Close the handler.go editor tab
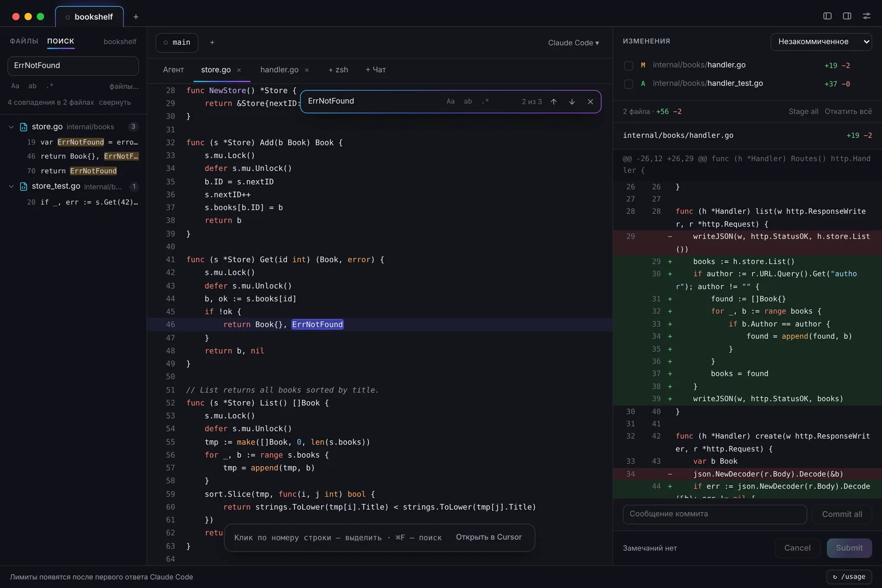 (306, 70)
